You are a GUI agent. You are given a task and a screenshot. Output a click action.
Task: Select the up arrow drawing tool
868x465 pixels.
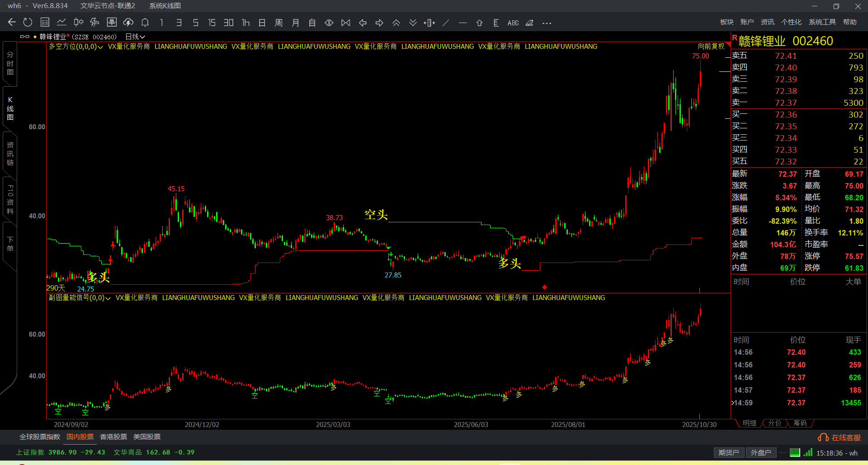(x=479, y=23)
